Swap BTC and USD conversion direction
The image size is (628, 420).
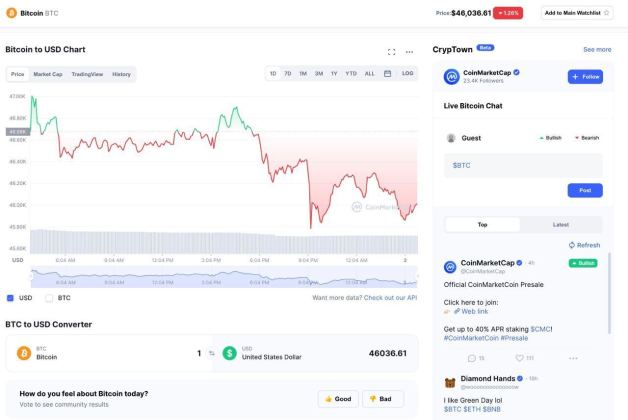tap(211, 353)
